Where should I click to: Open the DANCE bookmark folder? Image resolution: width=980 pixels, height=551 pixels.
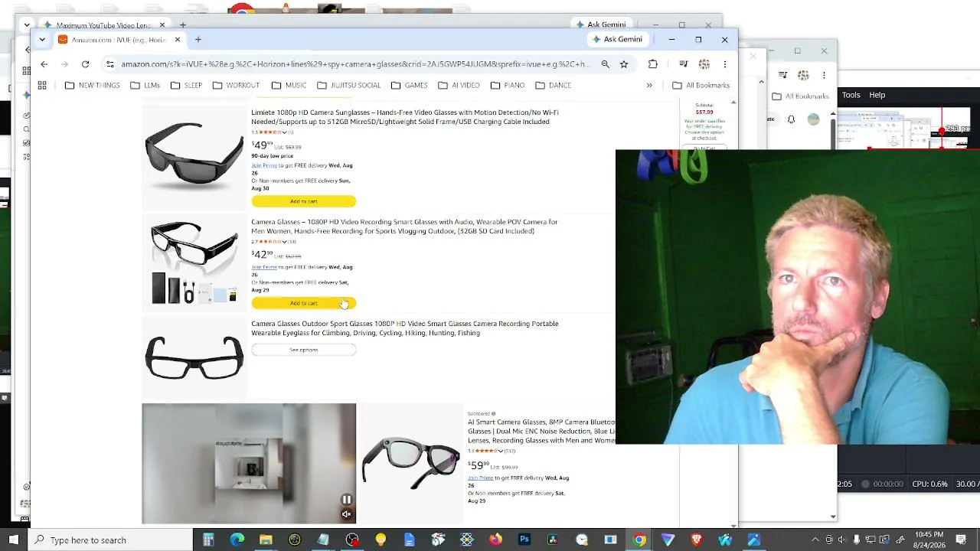553,85
